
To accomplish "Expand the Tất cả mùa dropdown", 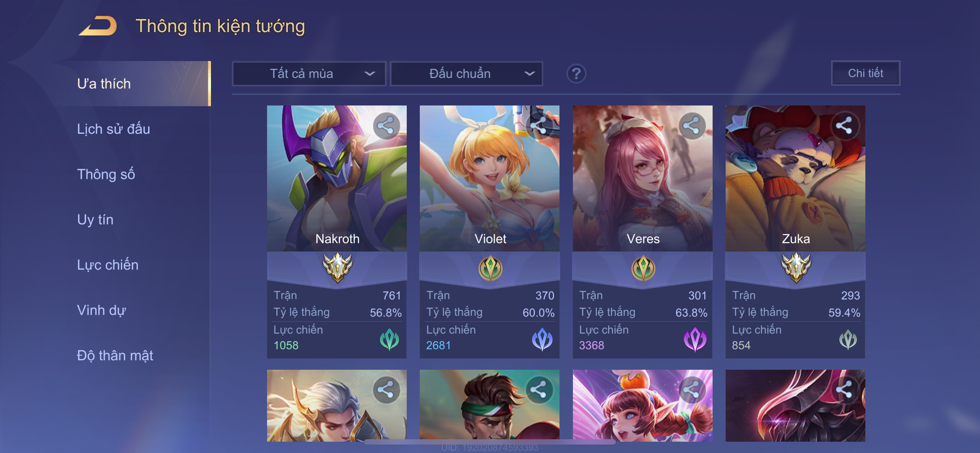I will click(309, 73).
